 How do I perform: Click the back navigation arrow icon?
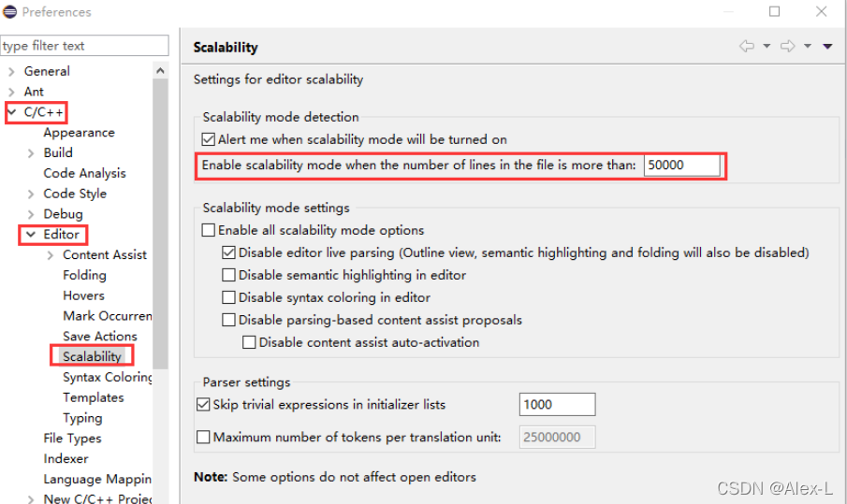746,46
